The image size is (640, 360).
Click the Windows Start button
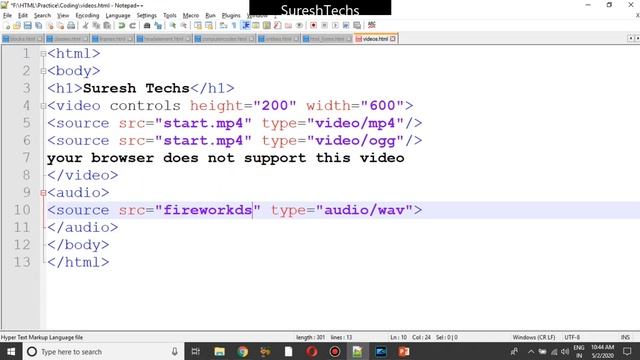11,351
